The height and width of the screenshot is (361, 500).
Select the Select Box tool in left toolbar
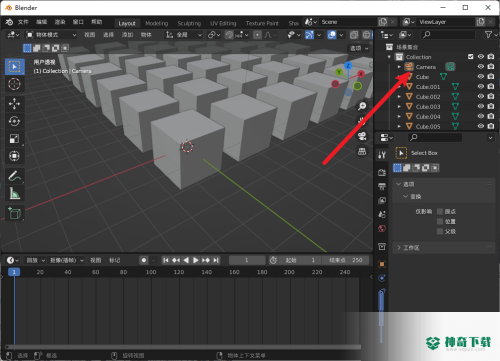(x=14, y=67)
